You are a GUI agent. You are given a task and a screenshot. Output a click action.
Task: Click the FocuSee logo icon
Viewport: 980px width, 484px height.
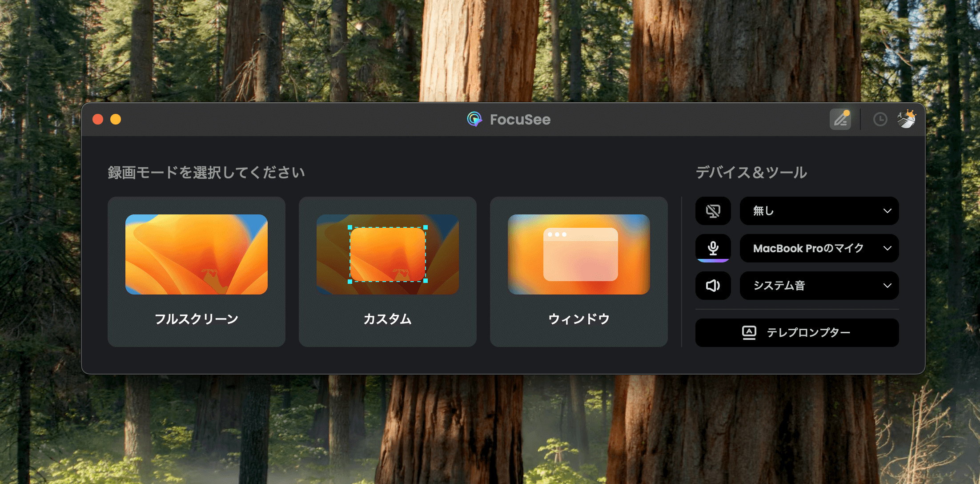(x=474, y=119)
